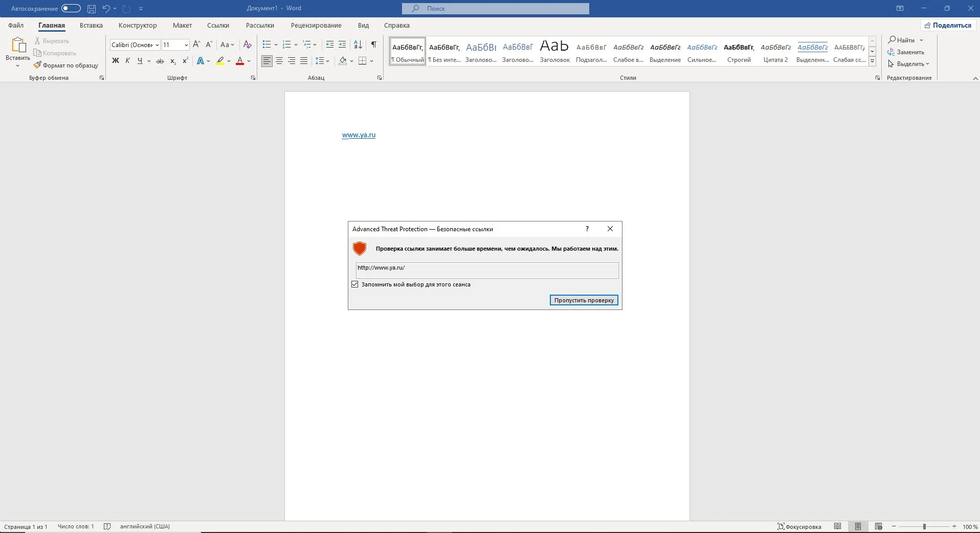Decrease font size with A-down icon
Screen dimensions: 980x533
click(209, 45)
